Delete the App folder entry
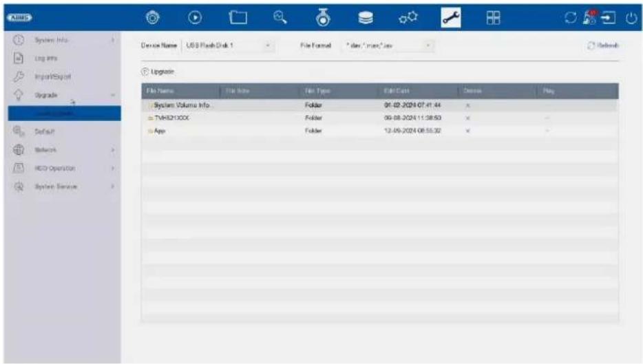The height and width of the screenshot is (364, 643). [x=467, y=131]
